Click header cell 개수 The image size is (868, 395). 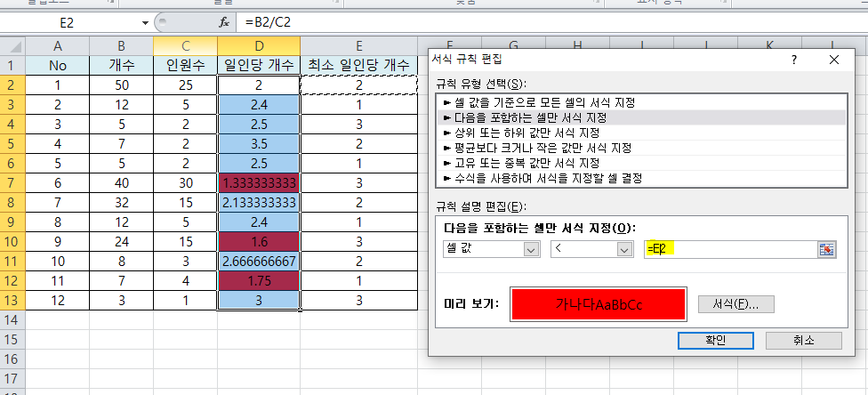coord(121,66)
